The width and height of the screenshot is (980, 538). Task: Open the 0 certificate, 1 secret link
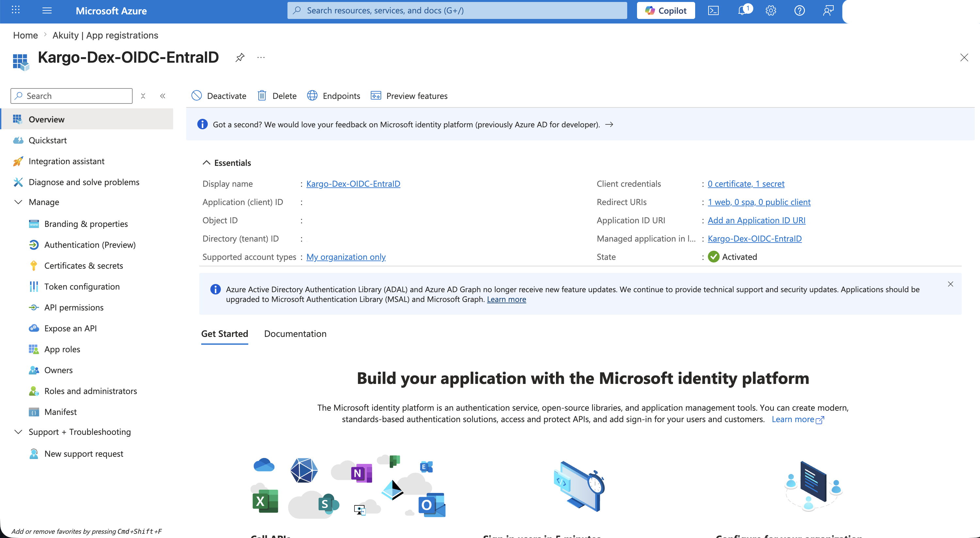coord(746,184)
